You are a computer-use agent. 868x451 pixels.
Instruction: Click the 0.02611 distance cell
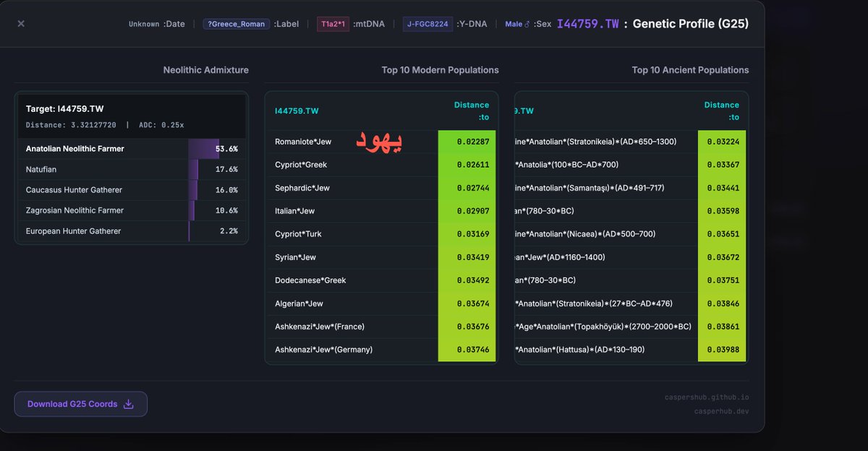pos(467,165)
